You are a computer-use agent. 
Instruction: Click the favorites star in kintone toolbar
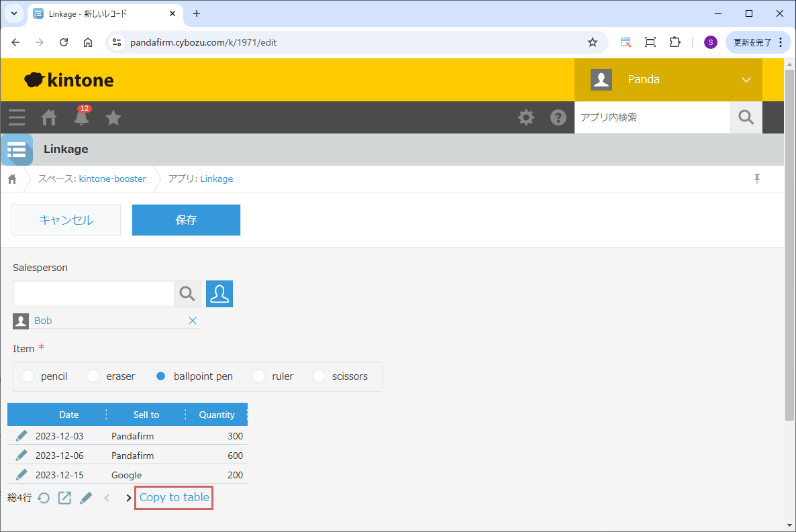113,118
